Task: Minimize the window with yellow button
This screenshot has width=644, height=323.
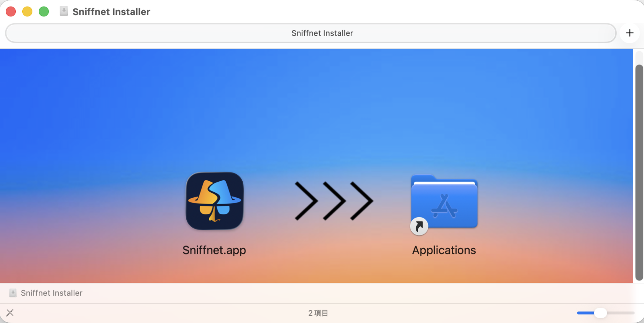Action: click(x=27, y=11)
